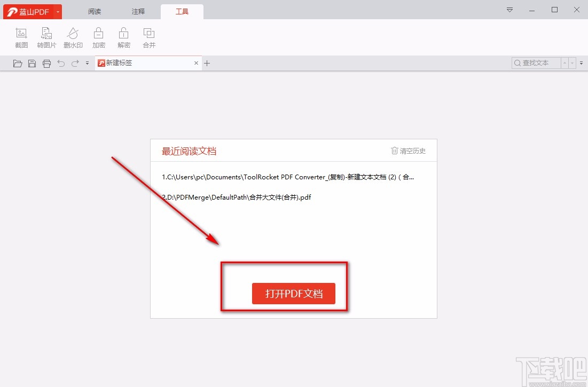Click the open file folder icon
588x387 pixels.
18,63
